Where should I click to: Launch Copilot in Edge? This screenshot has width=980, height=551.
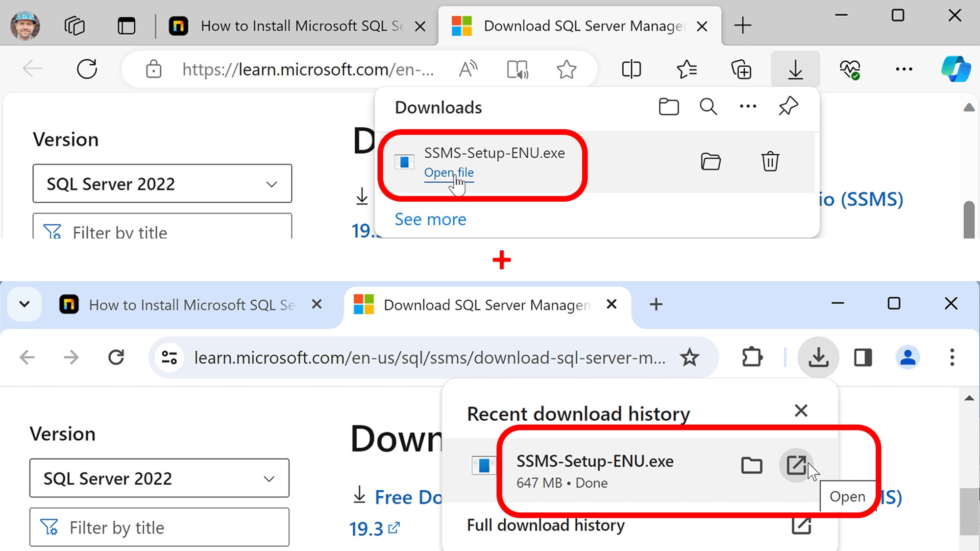click(x=956, y=69)
